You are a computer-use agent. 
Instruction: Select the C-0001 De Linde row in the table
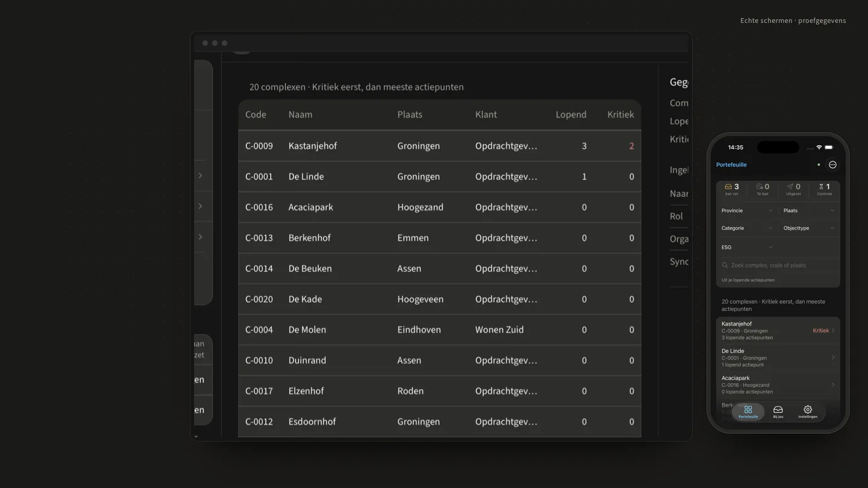[x=439, y=177]
